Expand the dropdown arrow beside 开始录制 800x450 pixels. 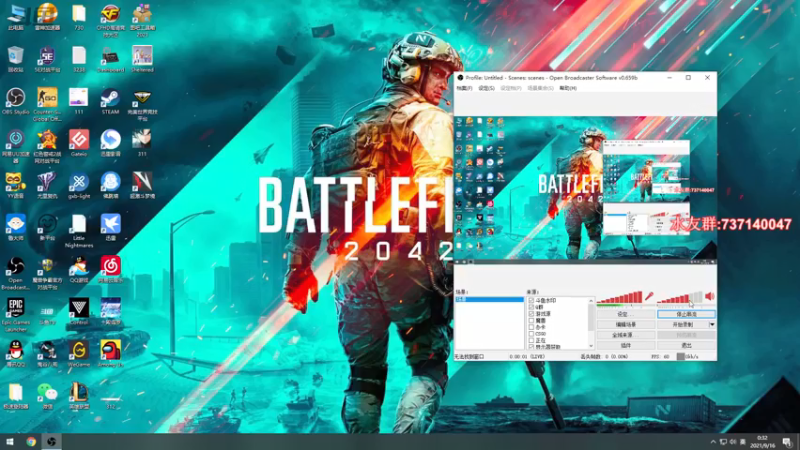click(x=712, y=324)
